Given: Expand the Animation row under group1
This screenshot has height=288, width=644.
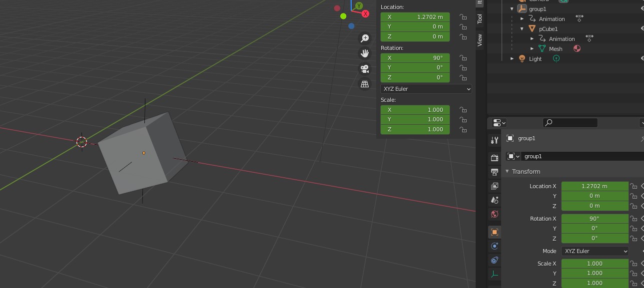Looking at the screenshot, I should (x=522, y=19).
